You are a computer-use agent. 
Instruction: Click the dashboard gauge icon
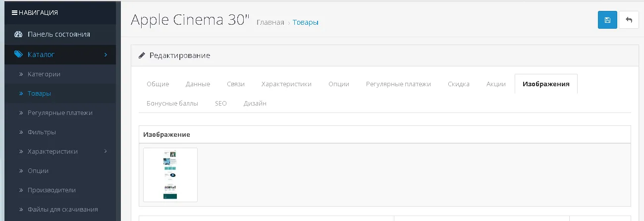(19, 35)
